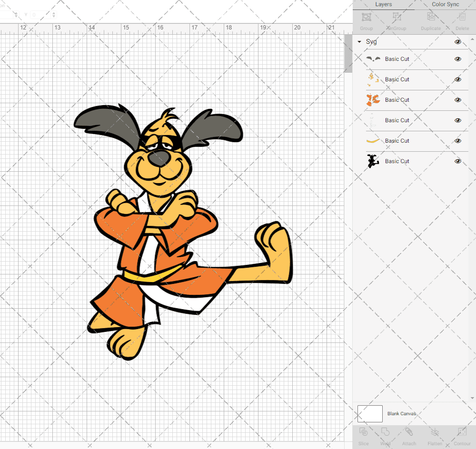Click the Delete icon
Image resolution: width=476 pixels, height=449 pixels.
tap(462, 17)
